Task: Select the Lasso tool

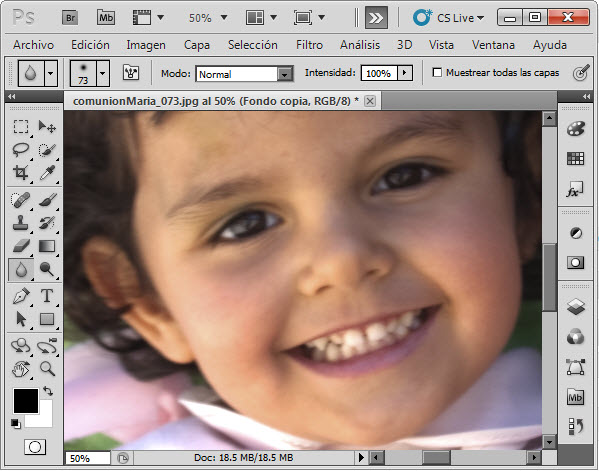Action: coord(21,150)
